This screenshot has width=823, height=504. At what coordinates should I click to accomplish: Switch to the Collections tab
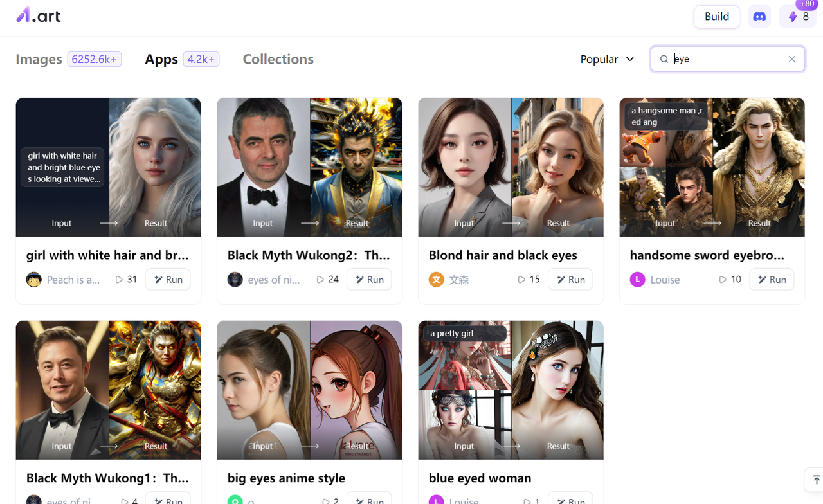click(278, 59)
